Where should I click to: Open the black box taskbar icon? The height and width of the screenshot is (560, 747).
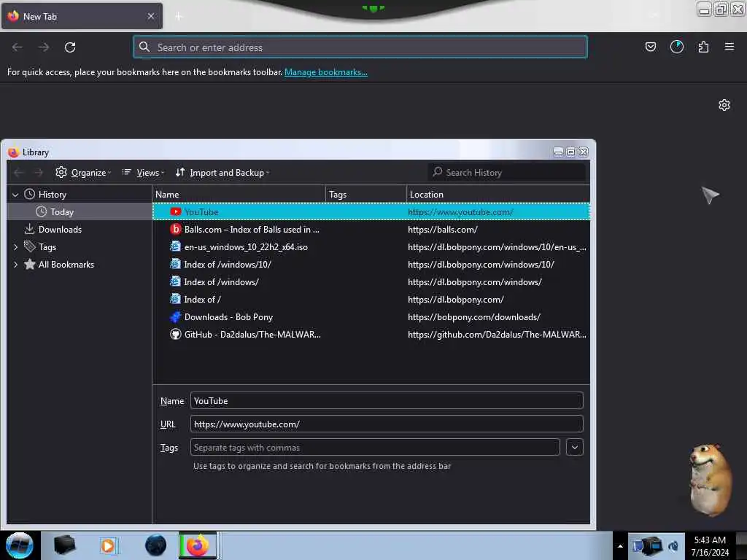tap(64, 545)
